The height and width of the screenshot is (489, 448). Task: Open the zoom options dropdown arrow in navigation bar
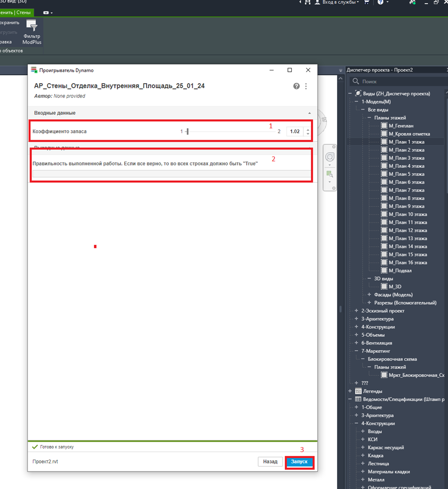tap(329, 182)
